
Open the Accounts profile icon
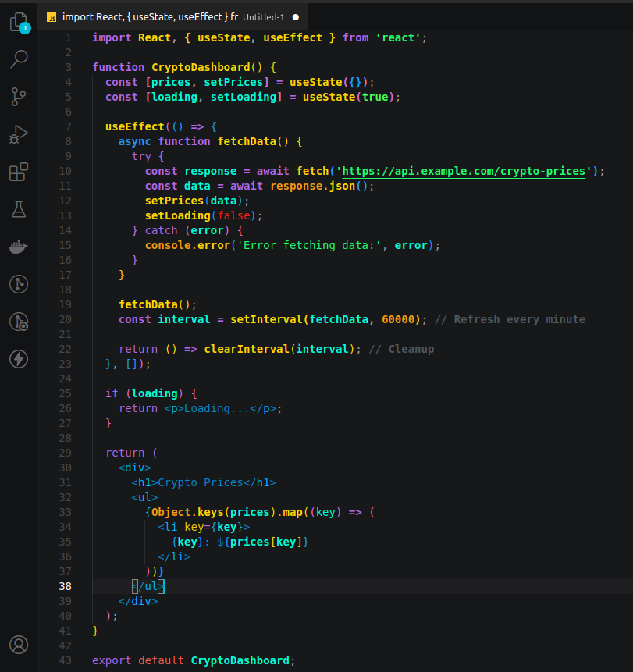click(x=19, y=645)
